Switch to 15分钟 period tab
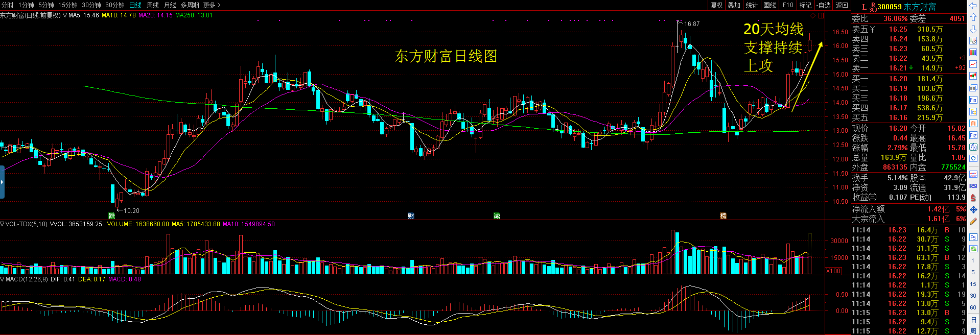 [x=67, y=5]
